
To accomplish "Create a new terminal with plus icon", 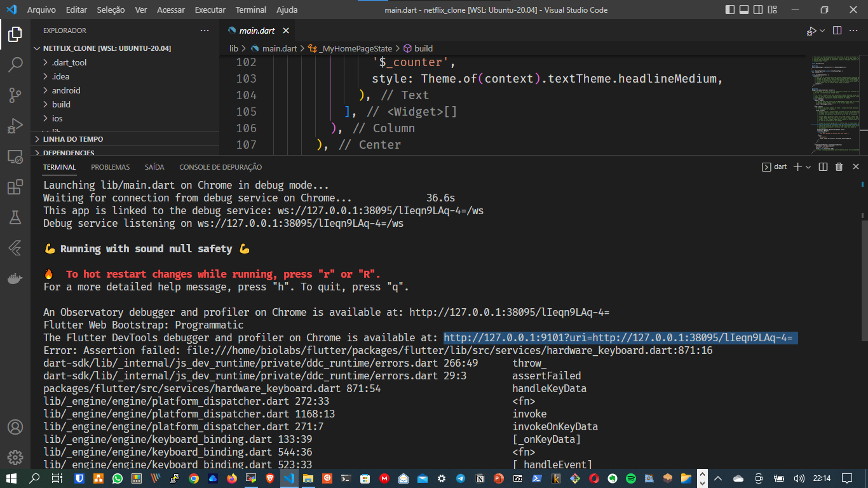I will [x=798, y=167].
